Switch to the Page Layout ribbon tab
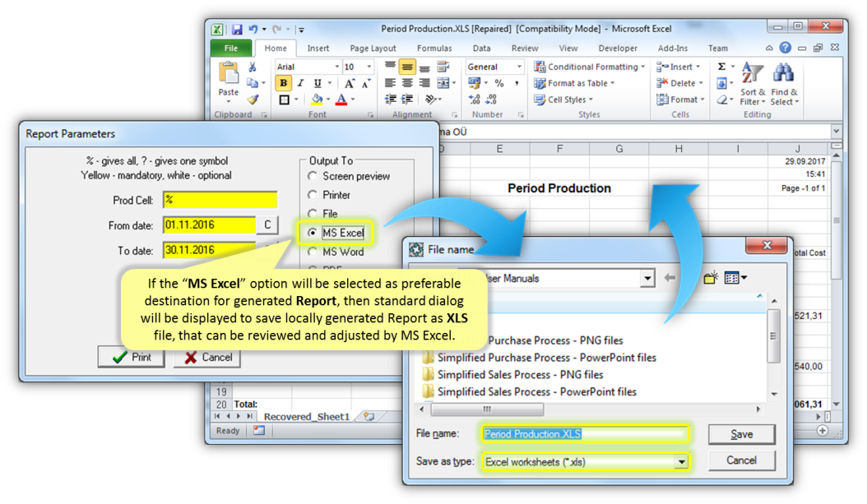867x504 pixels. point(373,49)
